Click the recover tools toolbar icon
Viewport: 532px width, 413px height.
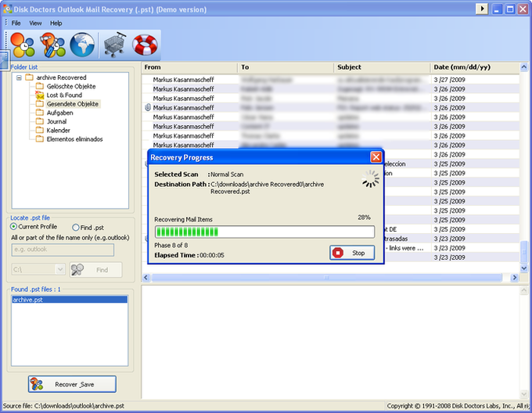(52, 45)
